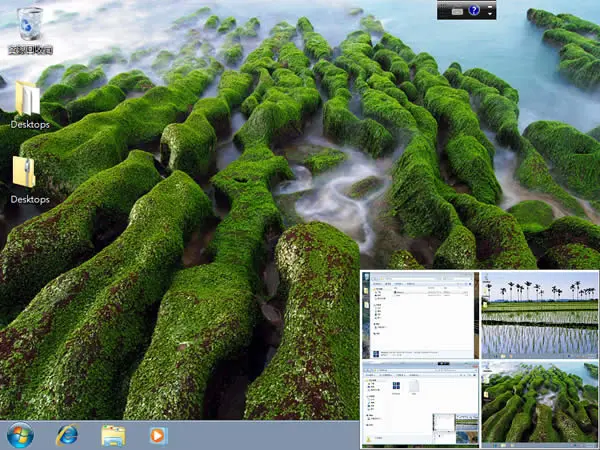600x450 pixels.
Task: Switch to the bottom-left explorer desktop preview
Action: coord(421,404)
